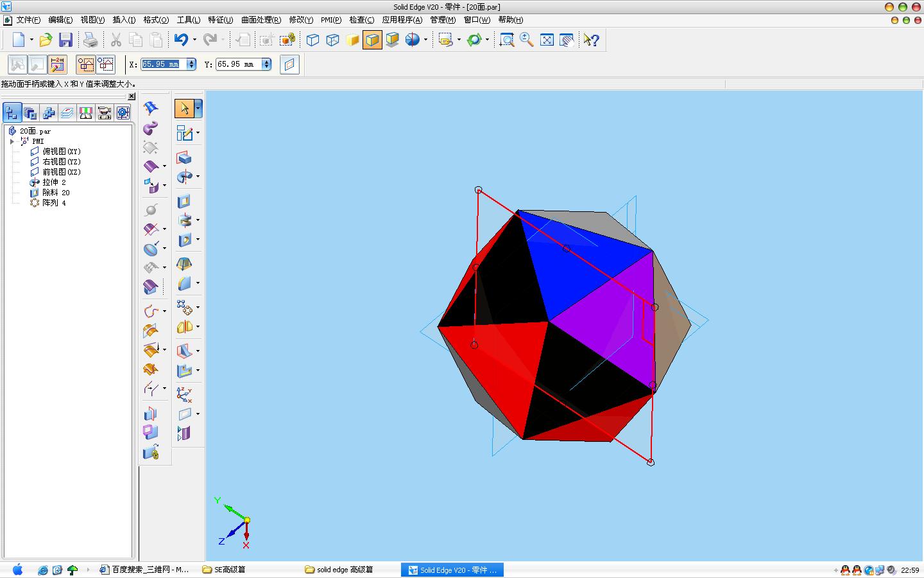Open the 视图(V) menu
This screenshot has width=924, height=578.
tap(92, 20)
